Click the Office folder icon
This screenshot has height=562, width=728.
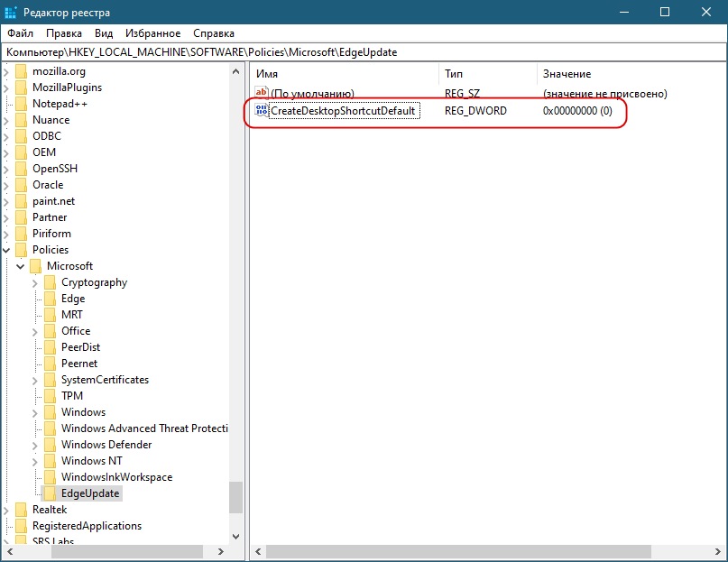pyautogui.click(x=51, y=331)
